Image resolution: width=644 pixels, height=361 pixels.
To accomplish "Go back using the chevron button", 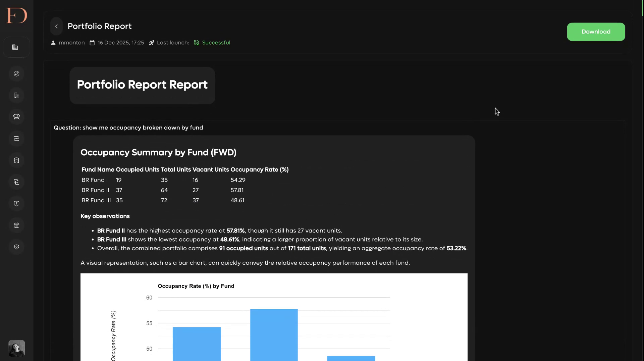I will [x=56, y=26].
